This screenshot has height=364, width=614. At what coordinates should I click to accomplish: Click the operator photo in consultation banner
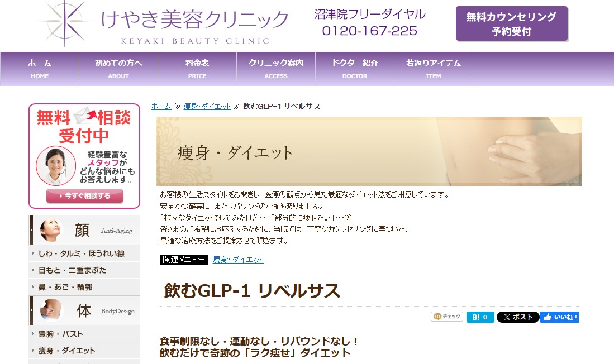[x=56, y=166]
